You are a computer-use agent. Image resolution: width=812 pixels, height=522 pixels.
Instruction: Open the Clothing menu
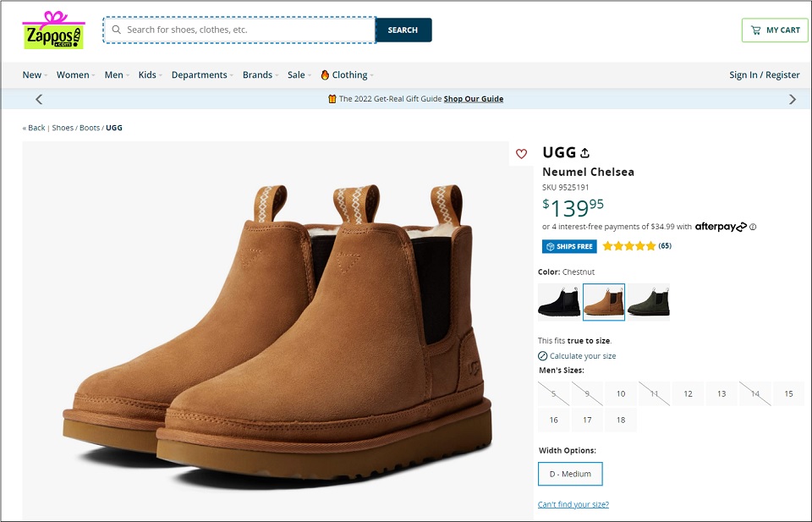pyautogui.click(x=352, y=74)
